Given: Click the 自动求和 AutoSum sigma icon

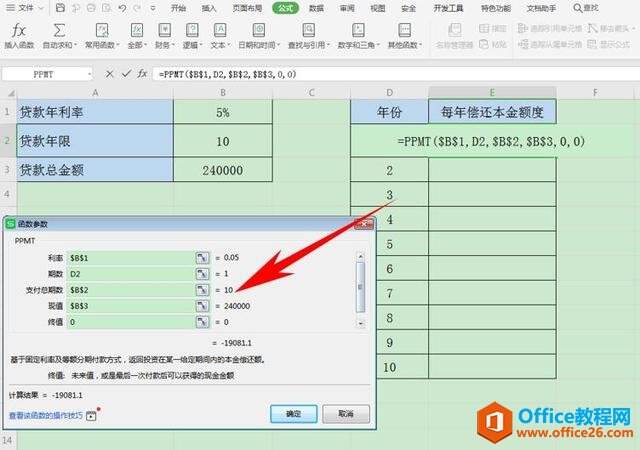Looking at the screenshot, I should pos(59,30).
